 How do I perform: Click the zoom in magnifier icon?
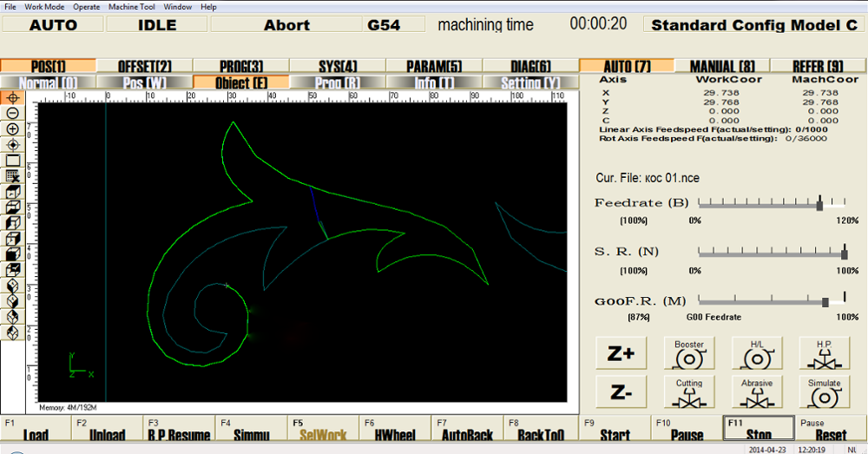pos(13,128)
